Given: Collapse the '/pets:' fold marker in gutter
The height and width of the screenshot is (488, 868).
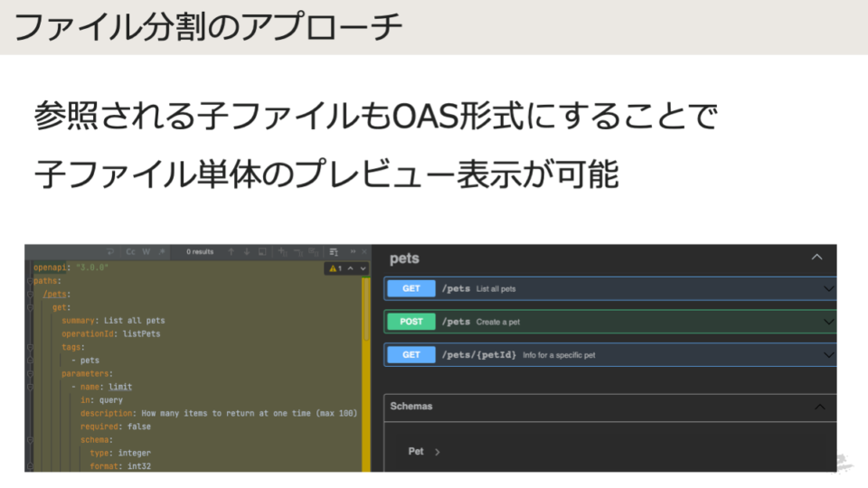Looking at the screenshot, I should [x=30, y=295].
